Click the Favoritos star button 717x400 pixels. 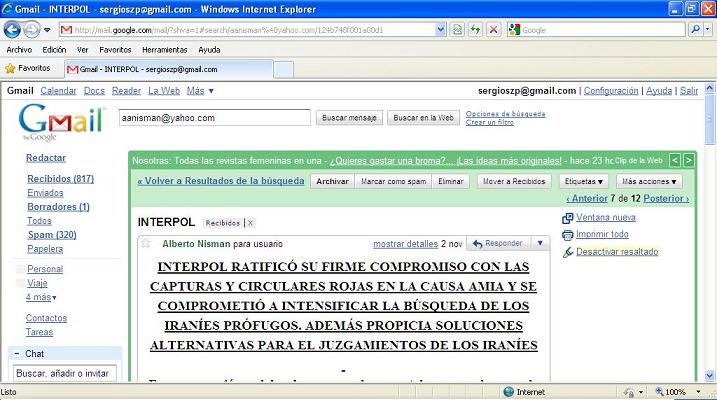click(x=27, y=69)
